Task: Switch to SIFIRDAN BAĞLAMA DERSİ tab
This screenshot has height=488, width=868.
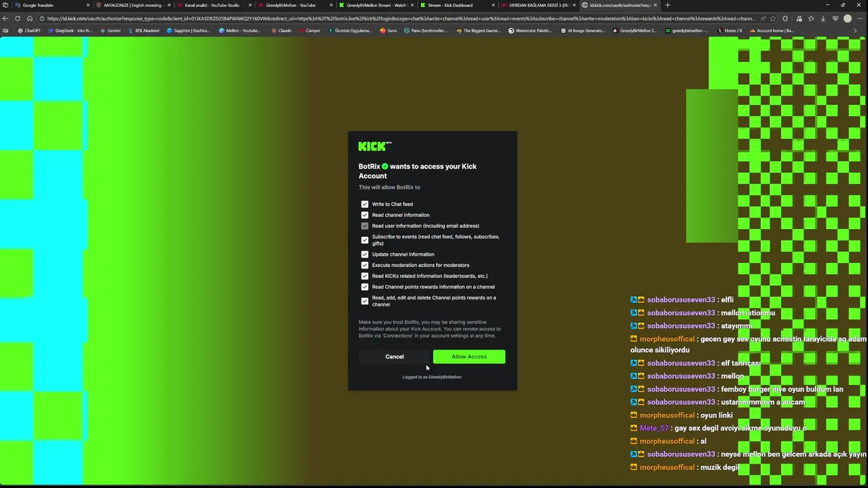Action: pyautogui.click(x=538, y=5)
